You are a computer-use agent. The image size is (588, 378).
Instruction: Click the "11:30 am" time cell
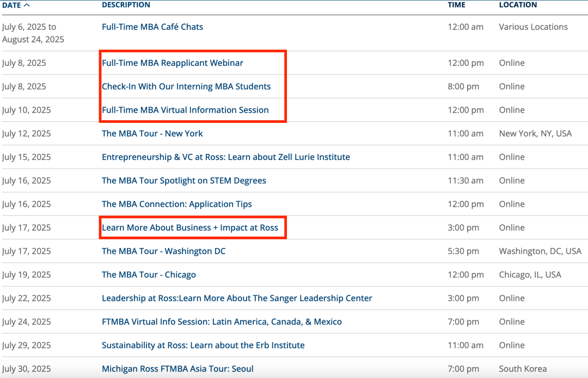465,181
